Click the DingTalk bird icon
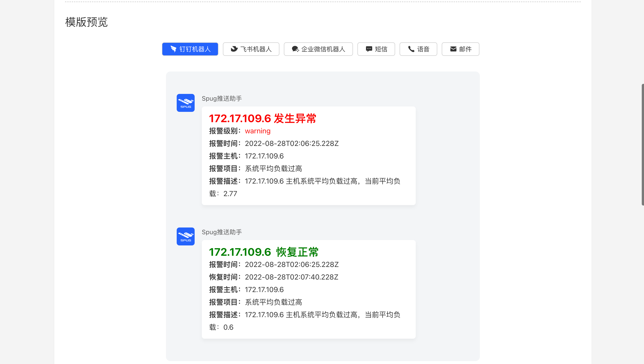644x364 pixels. tap(173, 49)
